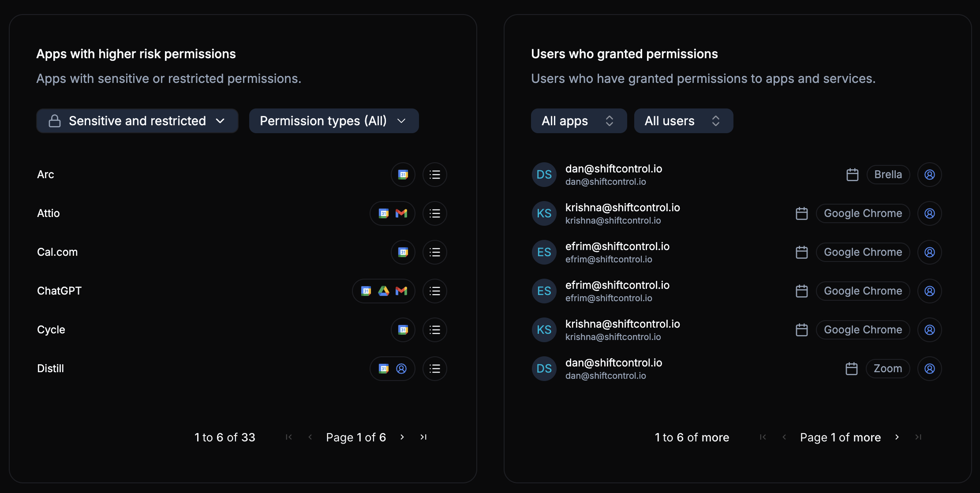Click Google Chrome chip in efrim's row
Image resolution: width=980 pixels, height=493 pixels.
point(863,252)
